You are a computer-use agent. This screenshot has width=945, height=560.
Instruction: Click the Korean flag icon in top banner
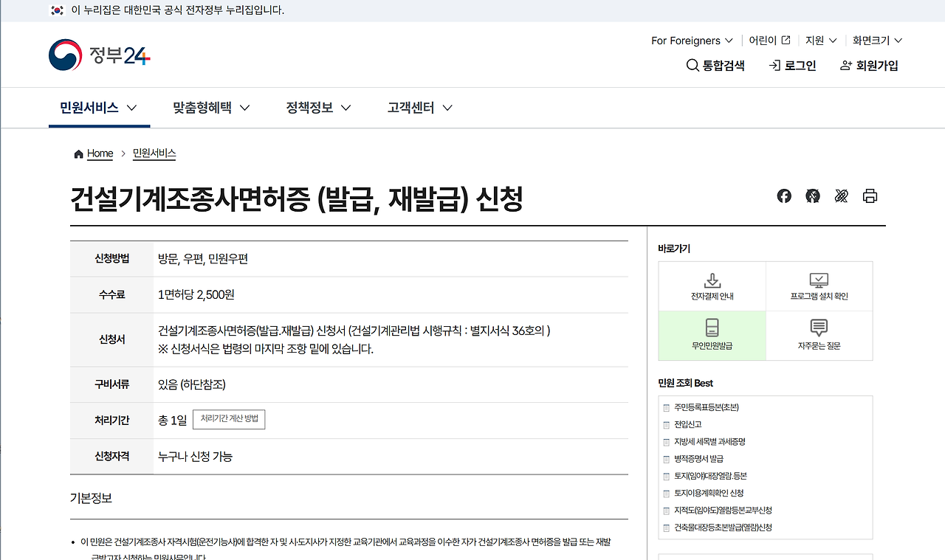point(57,10)
